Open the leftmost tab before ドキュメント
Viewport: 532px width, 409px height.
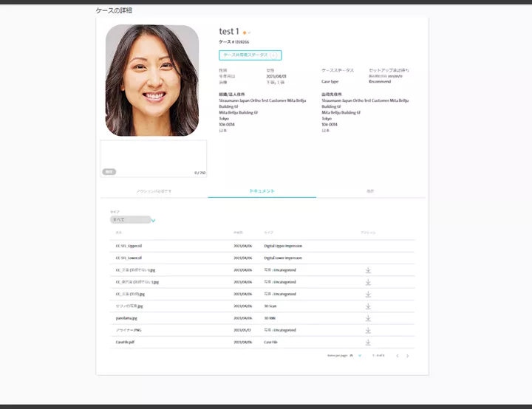click(154, 191)
